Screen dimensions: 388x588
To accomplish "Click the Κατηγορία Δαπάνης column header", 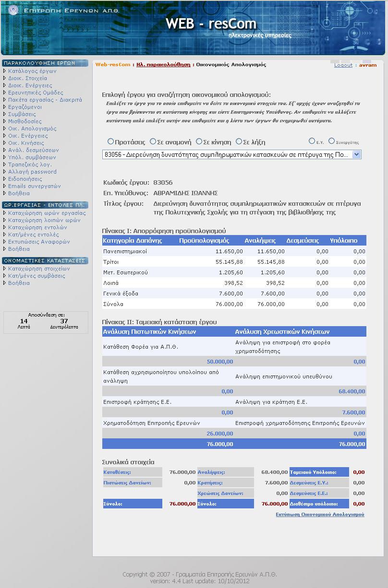I will click(x=133, y=240).
